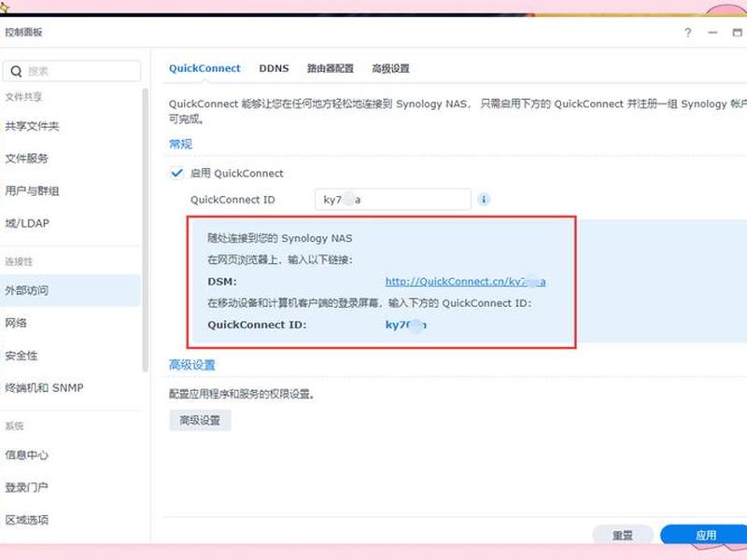Maximize the Control Panel window
The height and width of the screenshot is (560, 747).
pos(737,33)
